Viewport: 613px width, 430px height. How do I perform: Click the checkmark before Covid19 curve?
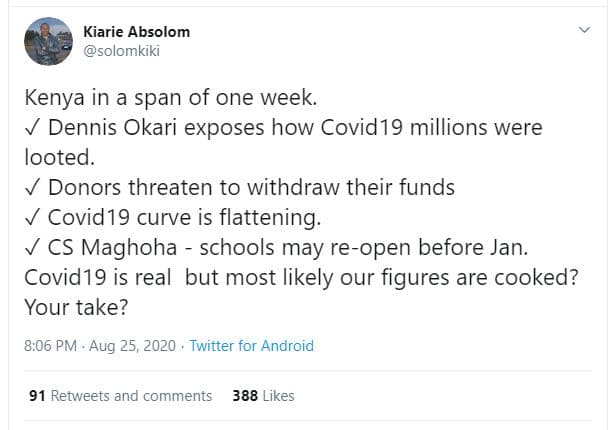33,217
